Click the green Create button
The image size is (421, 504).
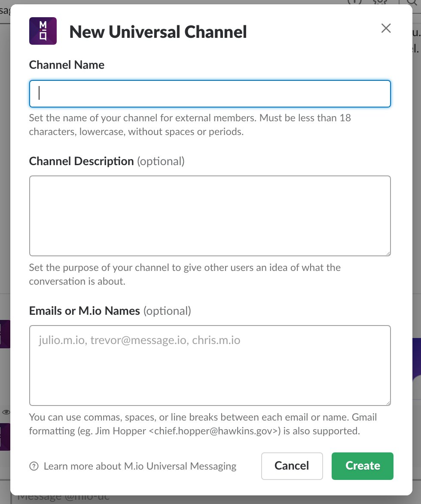[x=363, y=466]
